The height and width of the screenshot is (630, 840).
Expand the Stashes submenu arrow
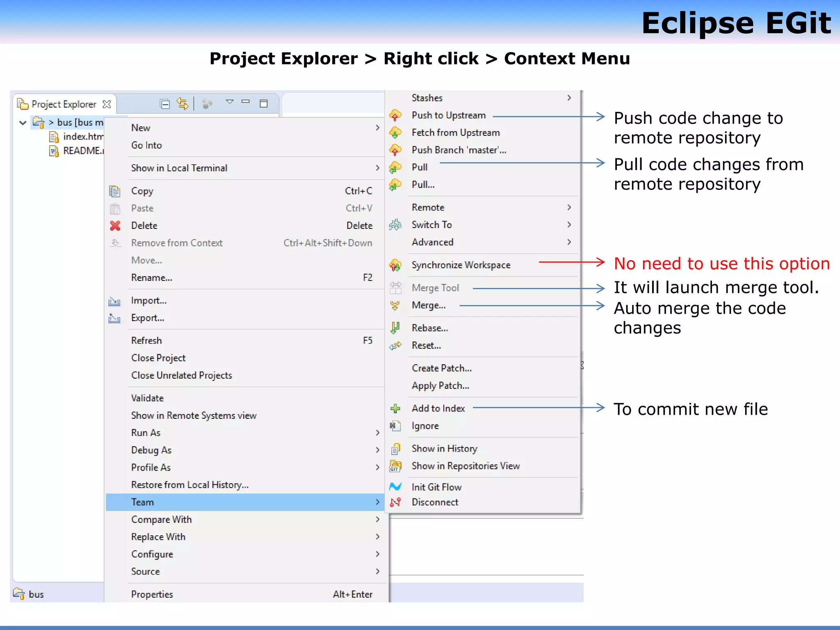click(569, 98)
